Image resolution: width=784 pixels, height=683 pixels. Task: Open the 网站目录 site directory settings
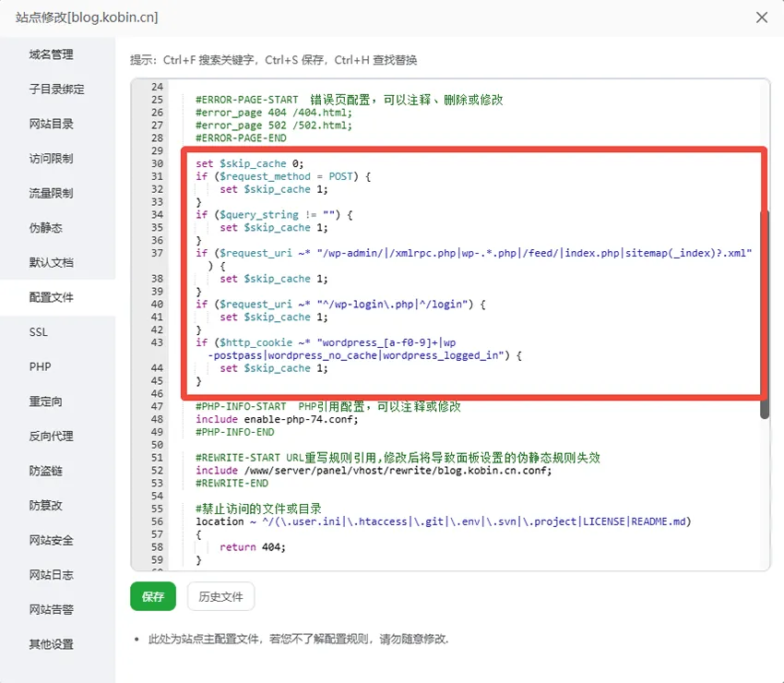53,123
